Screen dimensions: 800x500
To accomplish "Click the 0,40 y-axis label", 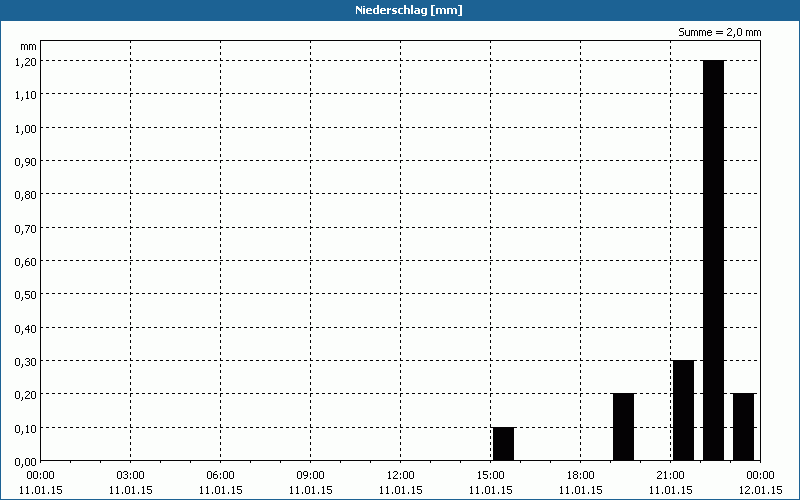I will (x=26, y=328).
